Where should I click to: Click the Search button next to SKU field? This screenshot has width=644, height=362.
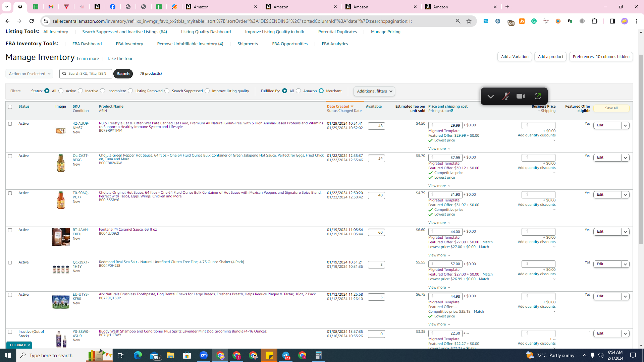pyautogui.click(x=123, y=74)
